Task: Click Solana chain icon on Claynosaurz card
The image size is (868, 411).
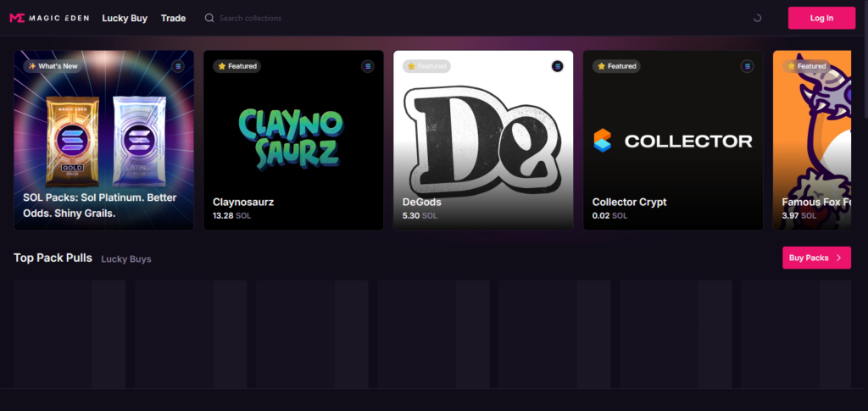Action: point(368,66)
